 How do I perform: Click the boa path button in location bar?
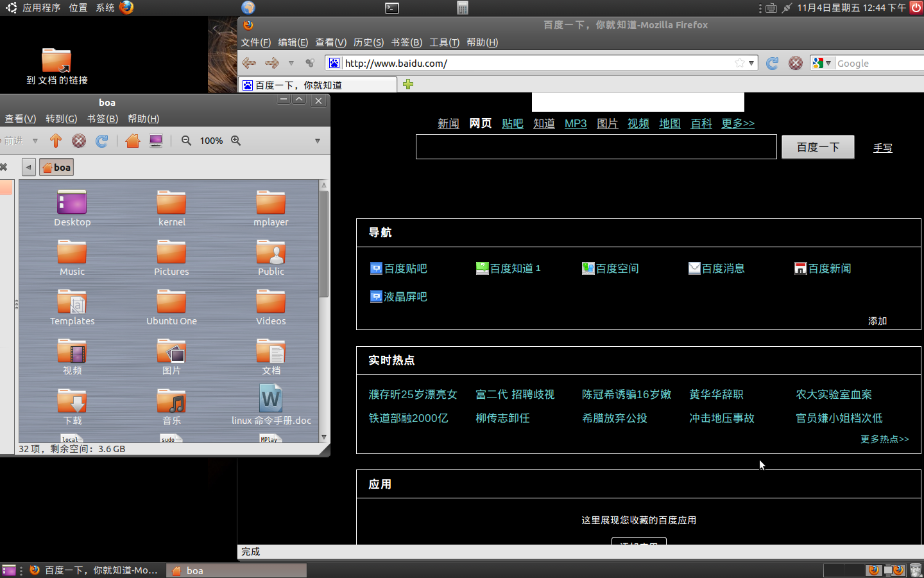pyautogui.click(x=56, y=167)
